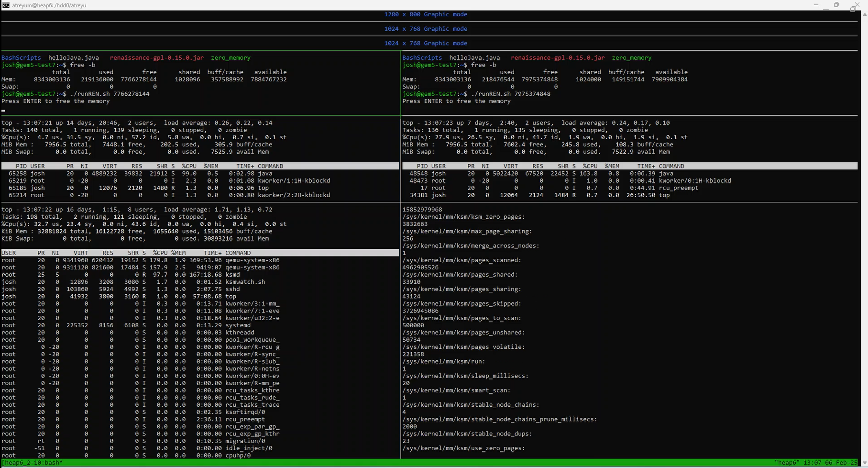Click the qemu-system-x86 row with 157.9 %CPU
868x468 pixels.
click(x=200, y=267)
